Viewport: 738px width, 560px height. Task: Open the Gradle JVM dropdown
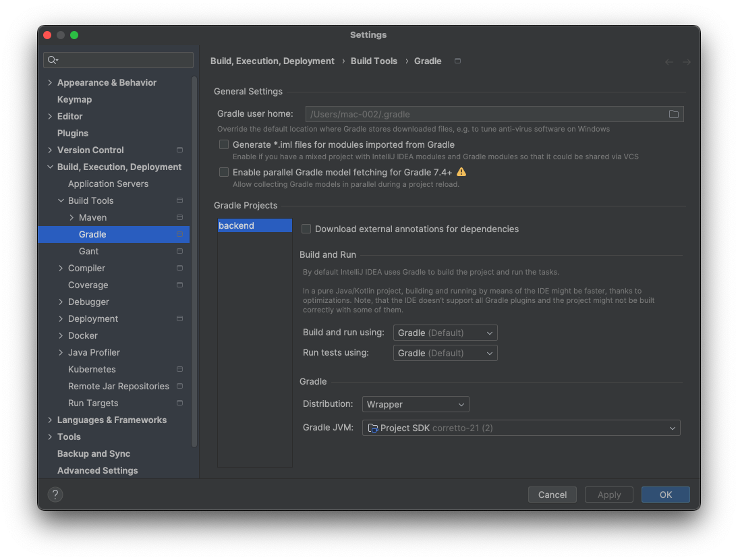click(x=521, y=428)
